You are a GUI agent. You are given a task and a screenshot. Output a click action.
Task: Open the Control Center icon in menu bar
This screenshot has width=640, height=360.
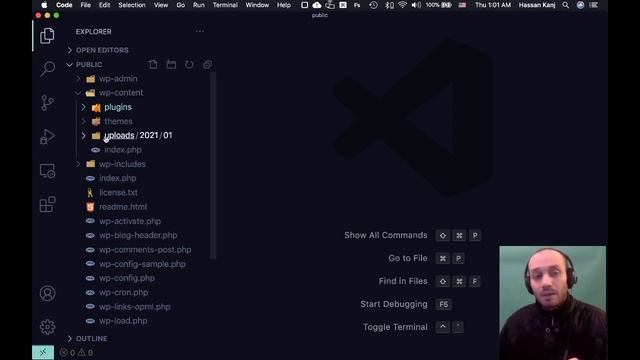click(x=593, y=5)
